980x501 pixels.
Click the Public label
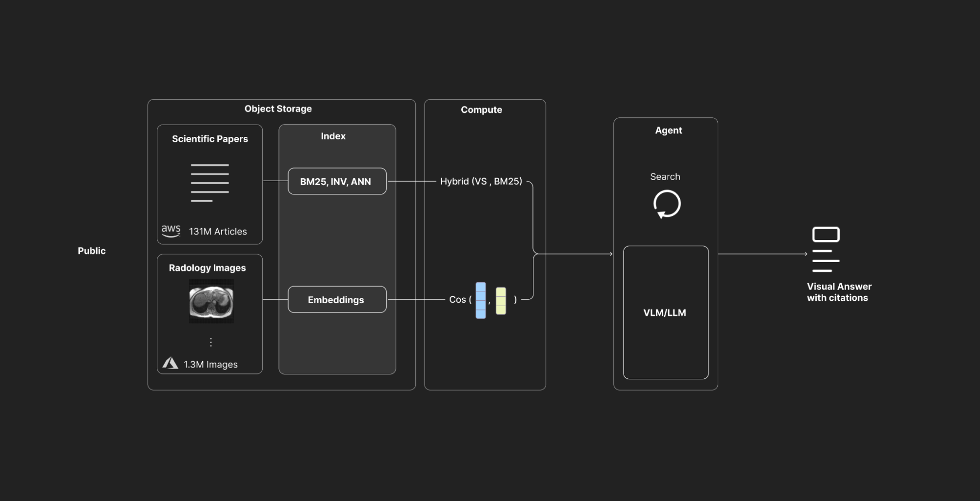[92, 251]
